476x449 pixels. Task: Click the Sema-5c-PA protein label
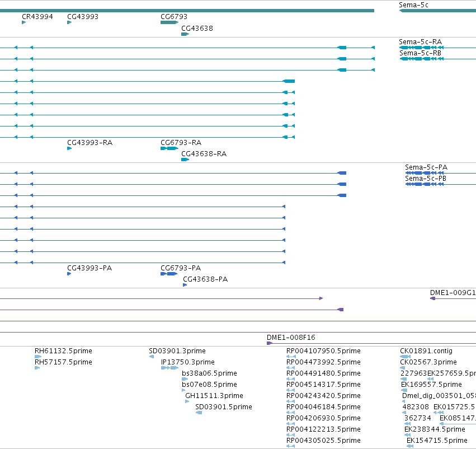pyautogui.click(x=426, y=167)
